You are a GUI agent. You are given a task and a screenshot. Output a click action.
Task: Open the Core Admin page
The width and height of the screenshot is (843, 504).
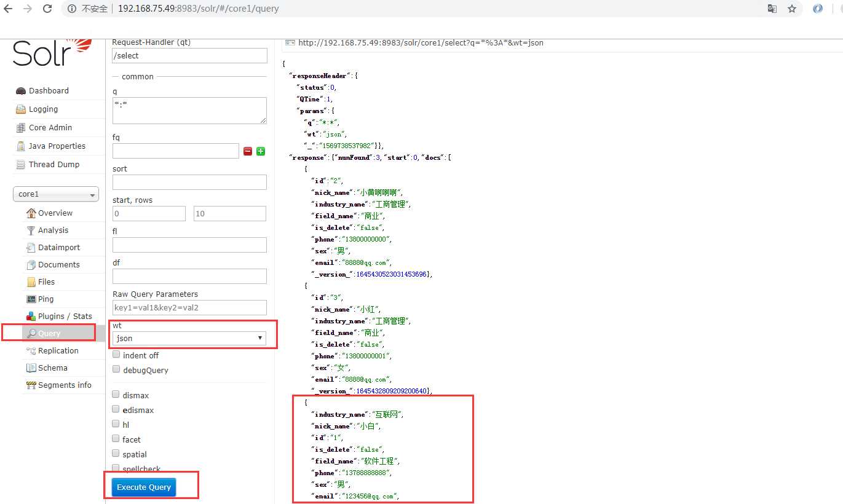50,128
